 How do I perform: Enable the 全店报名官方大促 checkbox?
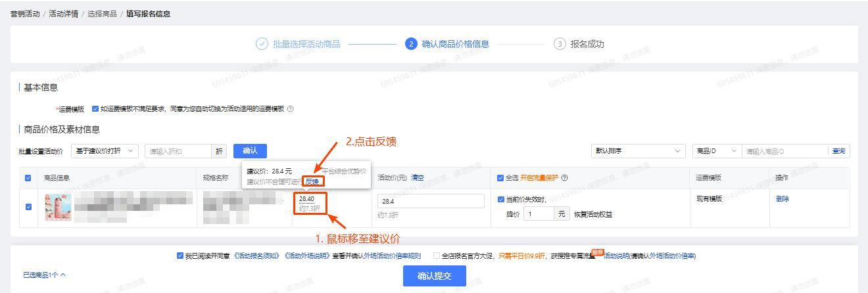(x=437, y=256)
